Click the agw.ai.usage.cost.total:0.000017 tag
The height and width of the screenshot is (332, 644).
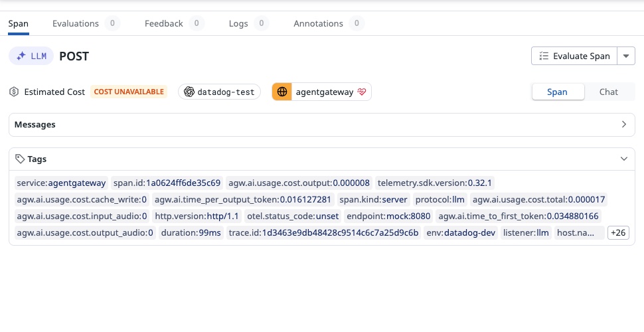point(539,200)
